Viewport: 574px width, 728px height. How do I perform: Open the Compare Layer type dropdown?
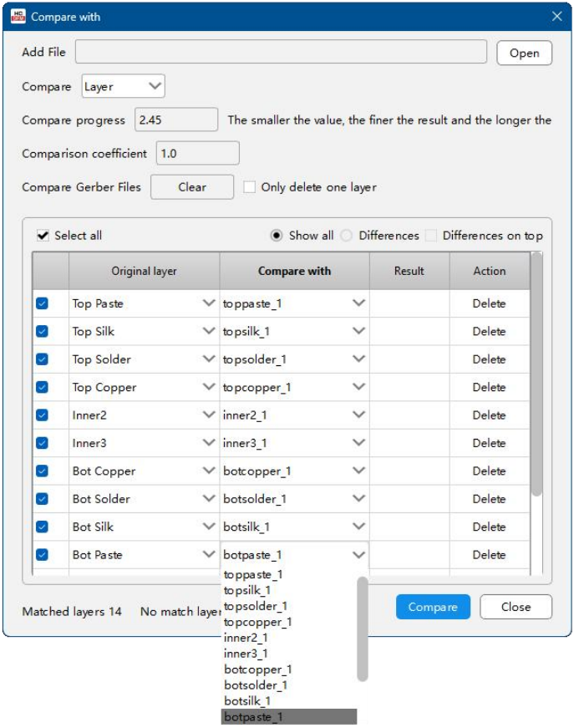[123, 86]
